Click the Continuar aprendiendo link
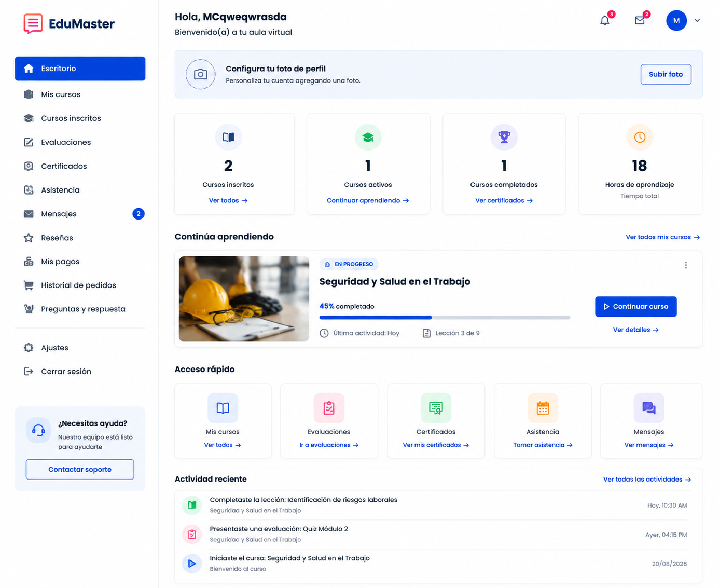The image size is (720, 588). pyautogui.click(x=368, y=201)
